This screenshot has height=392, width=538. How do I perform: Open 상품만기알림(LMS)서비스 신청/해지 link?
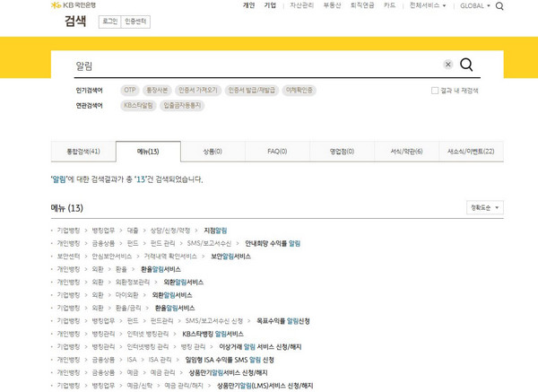click(x=265, y=386)
